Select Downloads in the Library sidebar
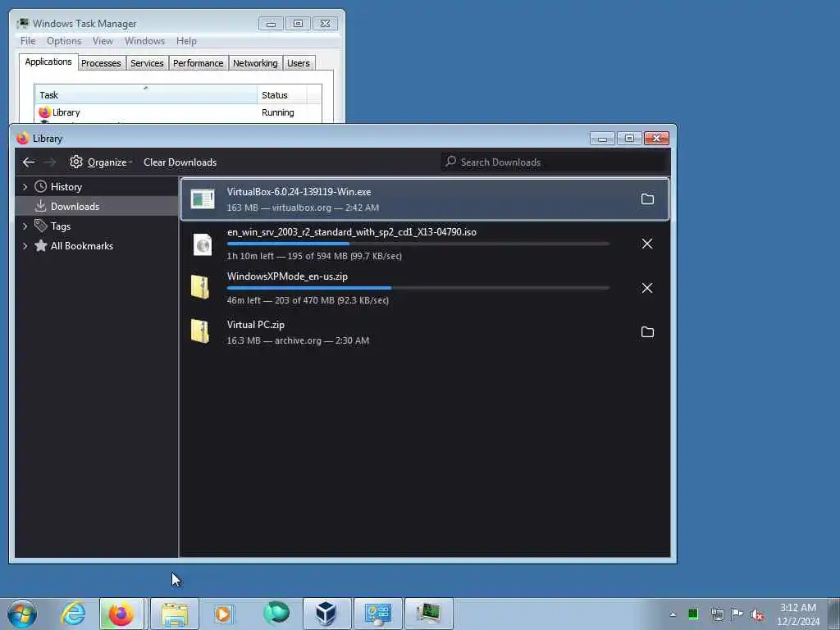This screenshot has height=630, width=840. pyautogui.click(x=75, y=206)
